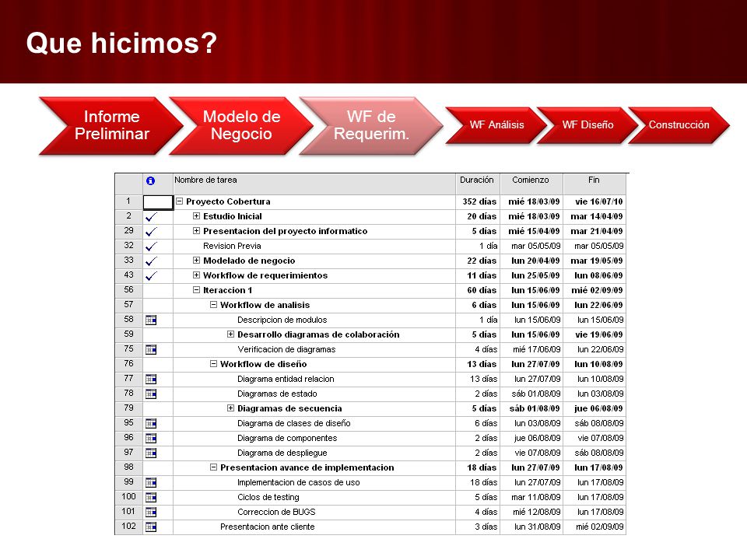Collapse the Workflow de diseño group
This screenshot has width=747, height=560.
click(213, 363)
